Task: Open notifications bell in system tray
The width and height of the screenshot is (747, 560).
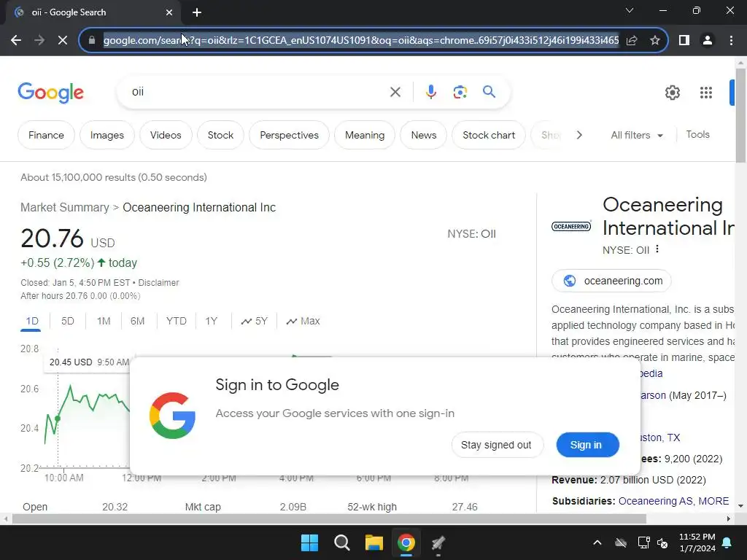Action: click(x=727, y=542)
